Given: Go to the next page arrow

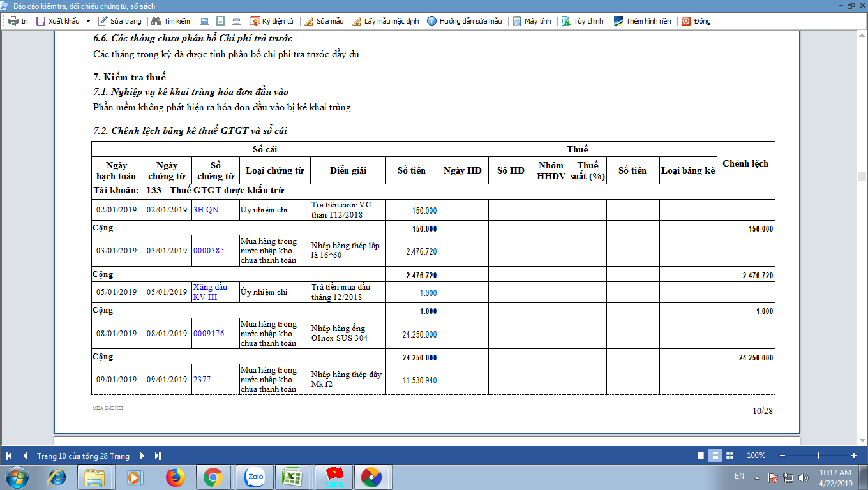Looking at the screenshot, I should click(142, 456).
